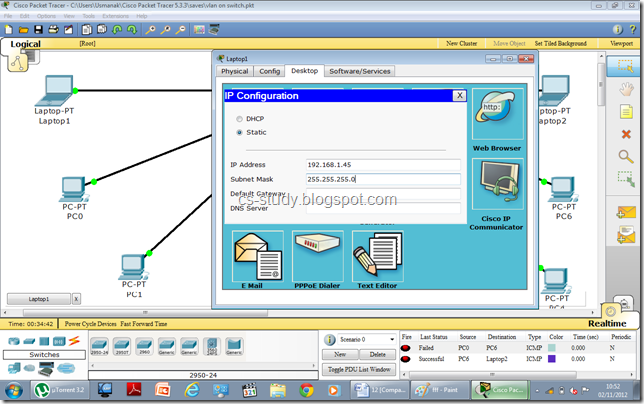Image resolution: width=644 pixels, height=404 pixels.
Task: Click the Copy icon in main toolbar
Action: (x=87, y=30)
